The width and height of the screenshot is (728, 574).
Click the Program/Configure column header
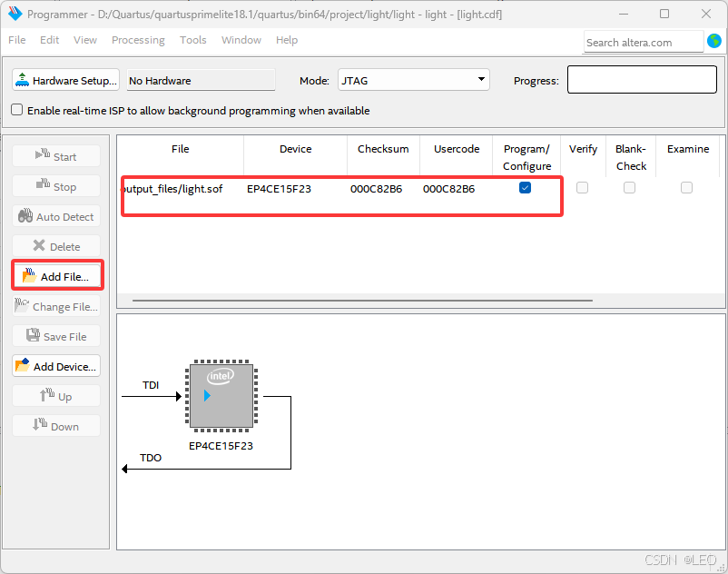(x=526, y=157)
